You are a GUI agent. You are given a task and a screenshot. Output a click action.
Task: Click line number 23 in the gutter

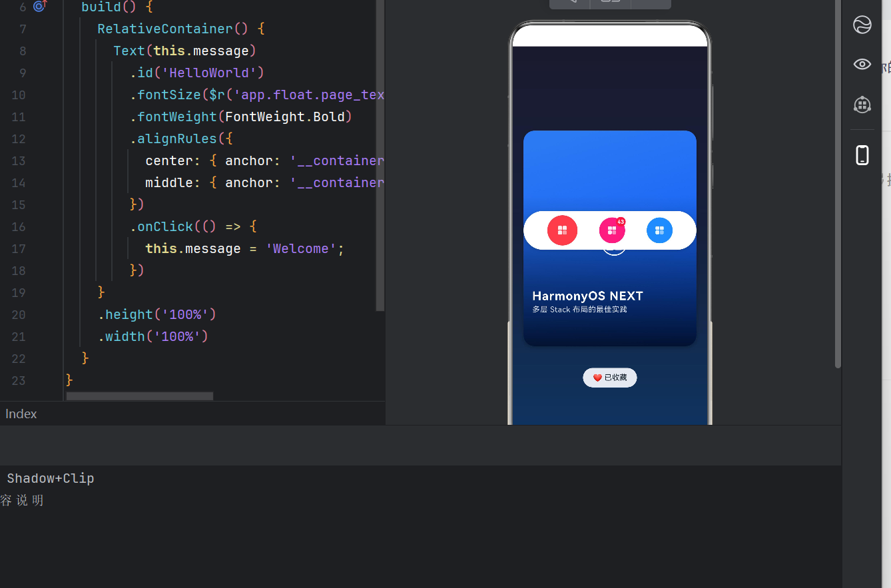(19, 380)
